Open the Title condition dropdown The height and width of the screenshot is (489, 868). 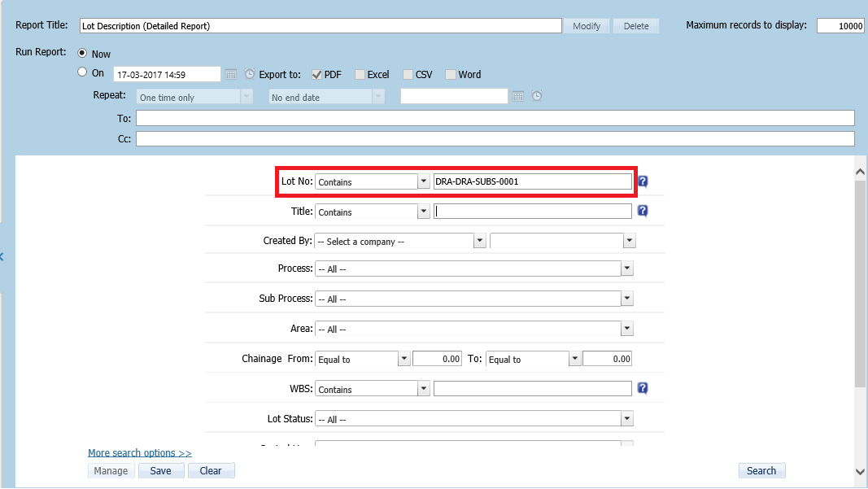pyautogui.click(x=373, y=212)
